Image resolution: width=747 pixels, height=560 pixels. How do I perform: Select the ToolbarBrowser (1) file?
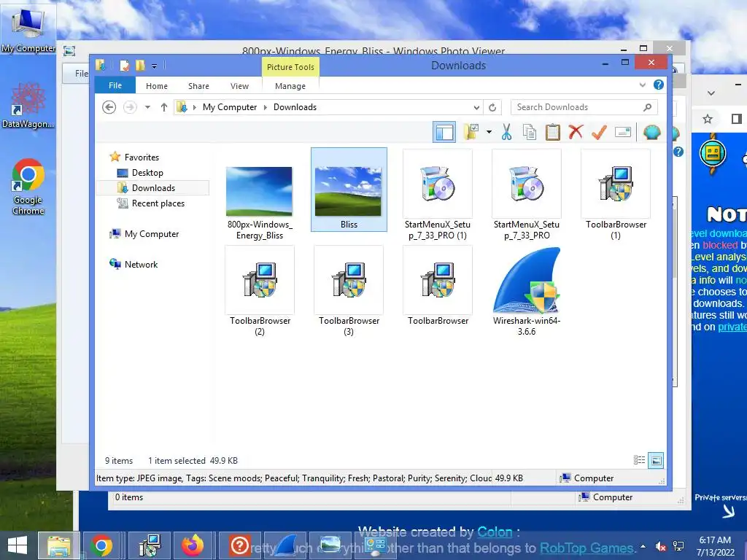(x=616, y=194)
